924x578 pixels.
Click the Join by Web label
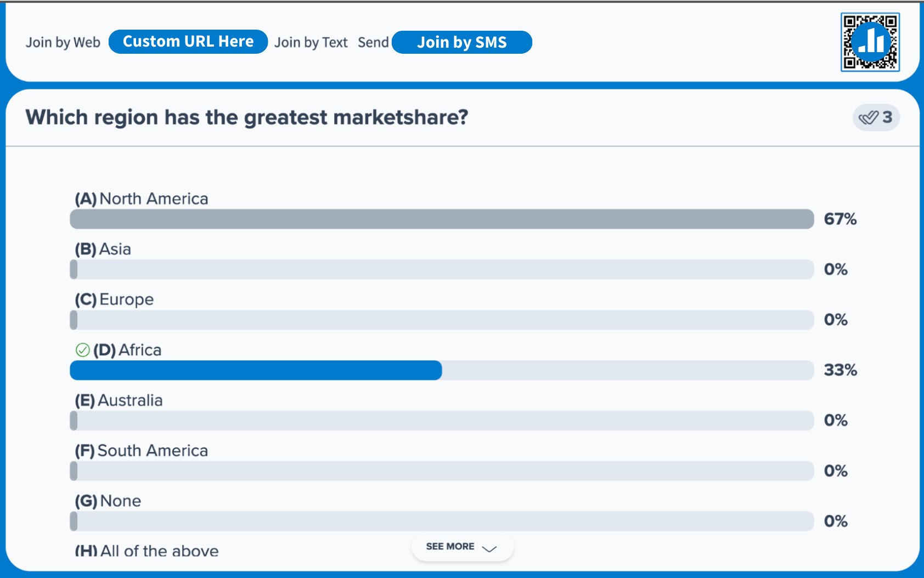63,42
